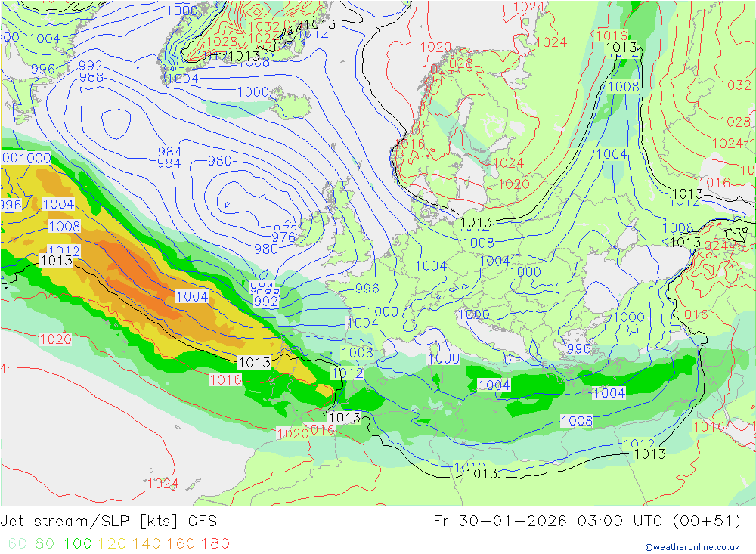Image resolution: width=756 pixels, height=554 pixels.
Task: Click the blue "1004" label inside orange jet core
Action: tap(192, 296)
